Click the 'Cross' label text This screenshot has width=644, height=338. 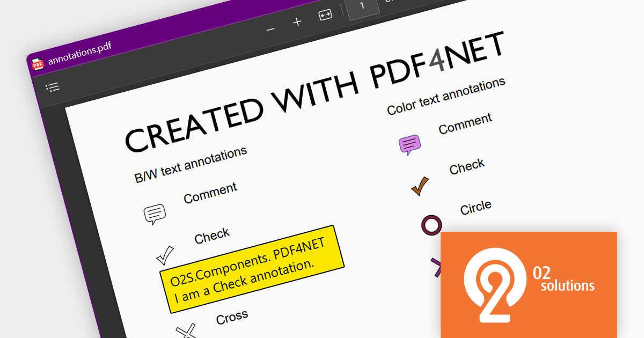(x=232, y=317)
